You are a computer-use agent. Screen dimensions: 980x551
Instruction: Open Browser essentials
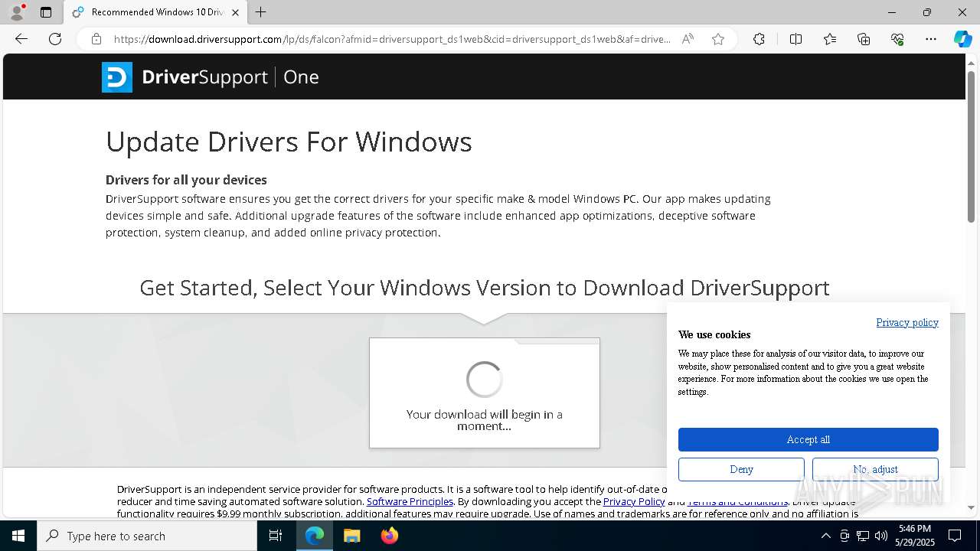897,39
